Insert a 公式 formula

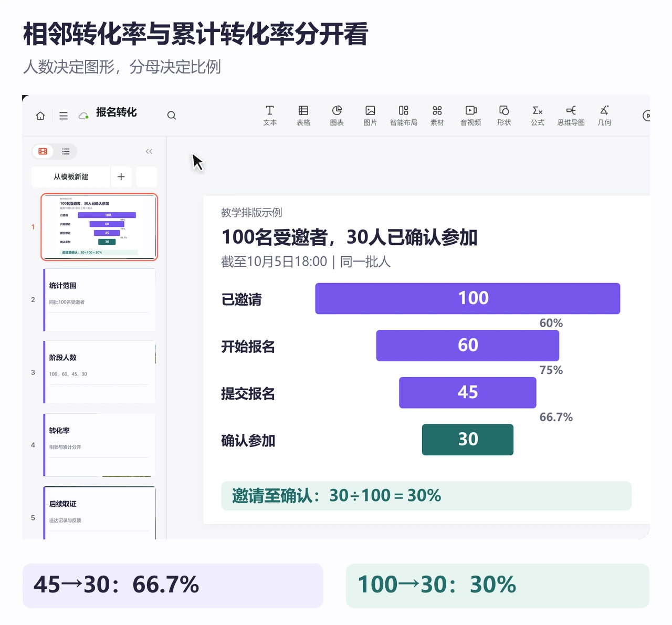coord(538,116)
